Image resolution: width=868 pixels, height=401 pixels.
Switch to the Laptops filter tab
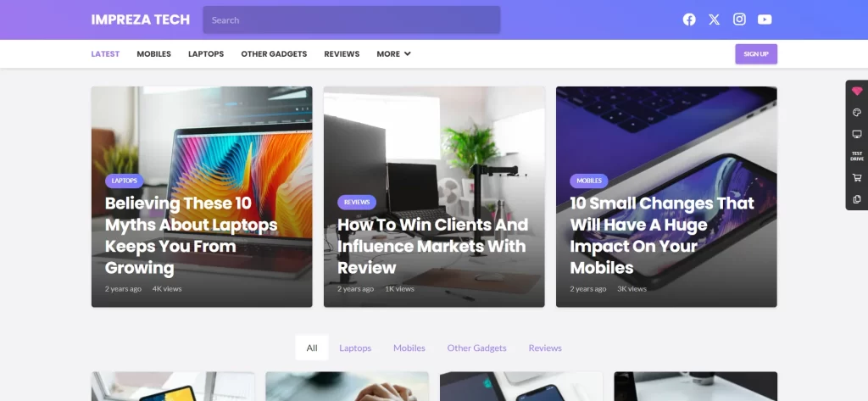tap(355, 348)
